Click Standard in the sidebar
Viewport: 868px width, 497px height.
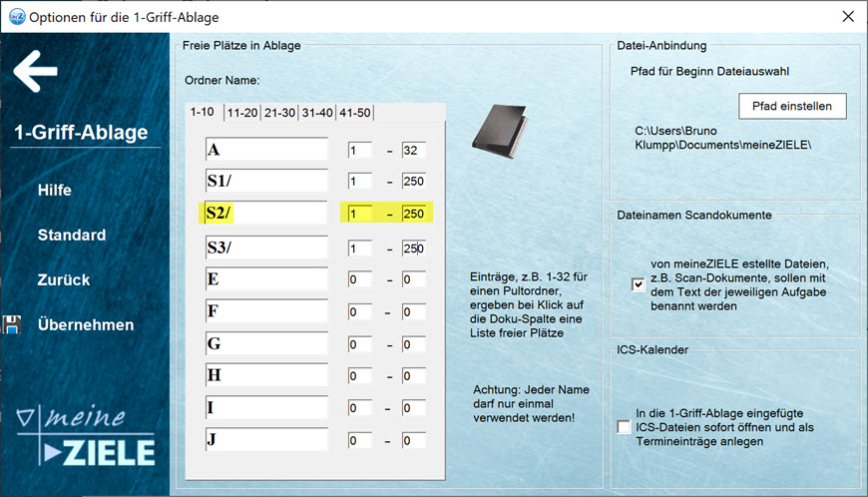pos(72,236)
